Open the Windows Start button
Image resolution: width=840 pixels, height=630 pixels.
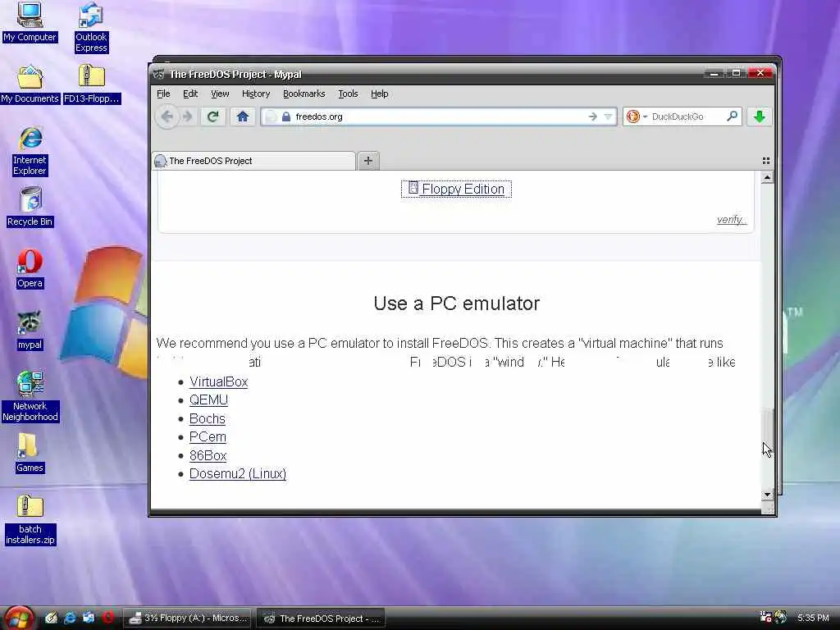[x=19, y=618]
